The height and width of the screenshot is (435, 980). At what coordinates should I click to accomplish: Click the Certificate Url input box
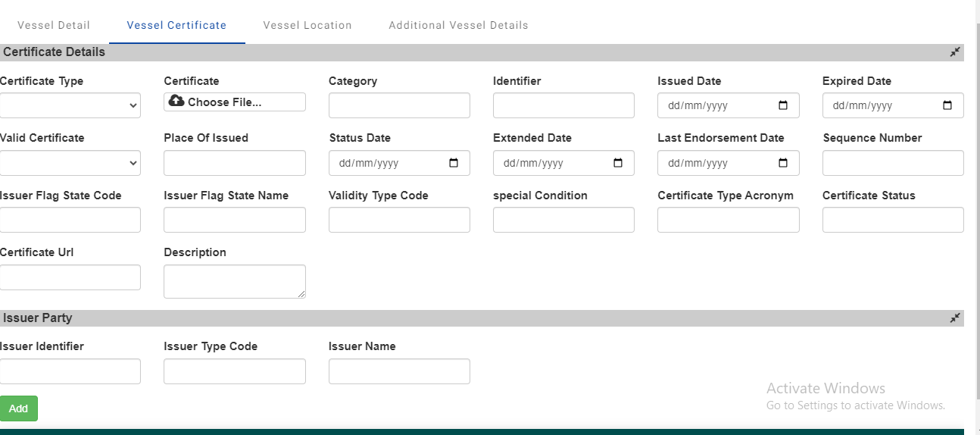[70, 277]
